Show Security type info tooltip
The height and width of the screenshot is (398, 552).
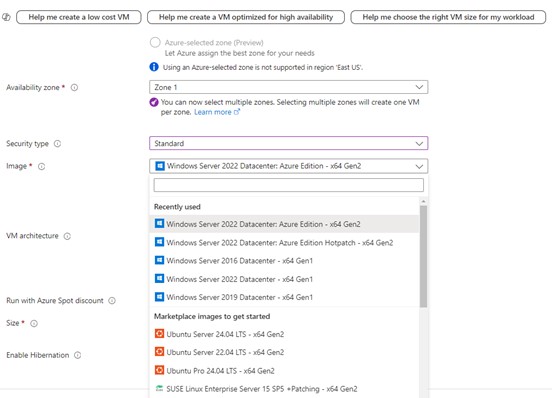57,144
